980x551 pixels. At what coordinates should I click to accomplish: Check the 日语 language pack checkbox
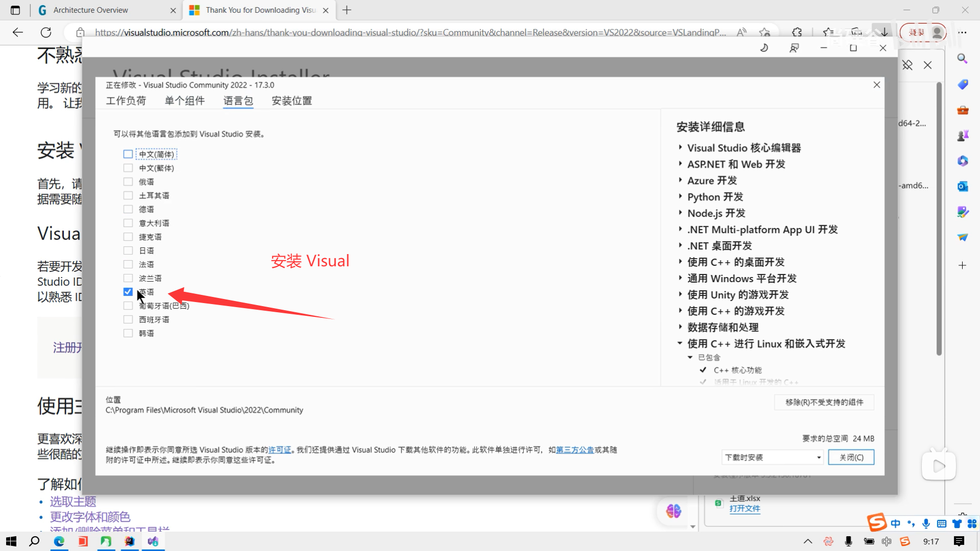pos(128,251)
